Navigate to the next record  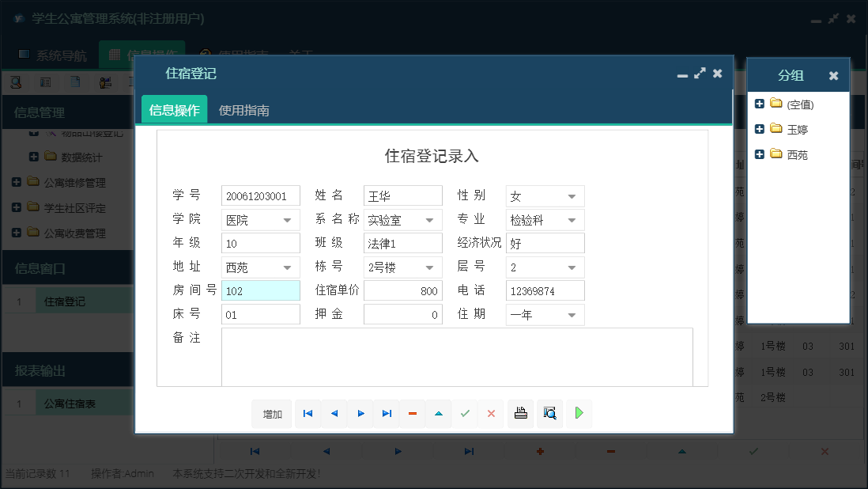(360, 413)
